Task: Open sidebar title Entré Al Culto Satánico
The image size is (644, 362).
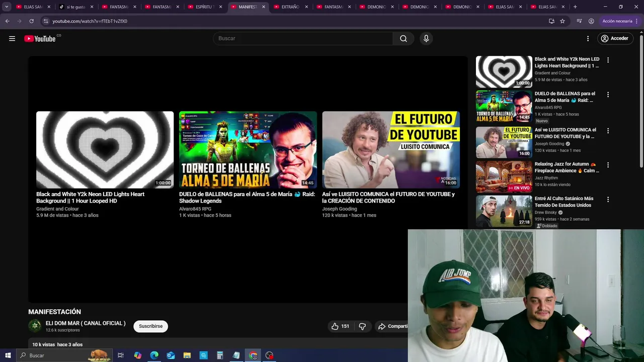Action: (564, 202)
